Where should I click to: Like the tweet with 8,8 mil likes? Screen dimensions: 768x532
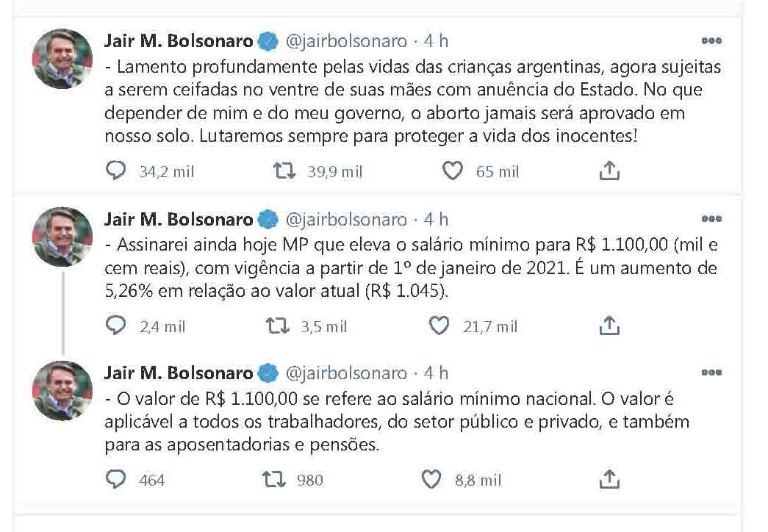point(431,480)
